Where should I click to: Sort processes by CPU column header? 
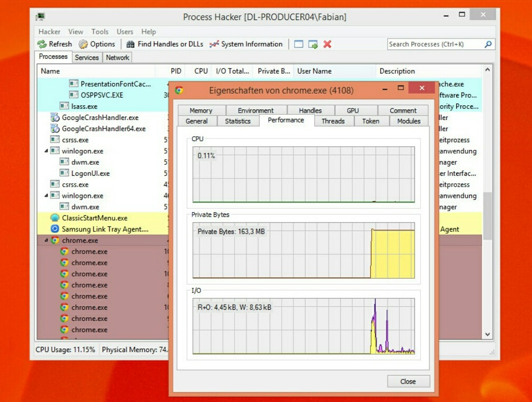[x=201, y=71]
